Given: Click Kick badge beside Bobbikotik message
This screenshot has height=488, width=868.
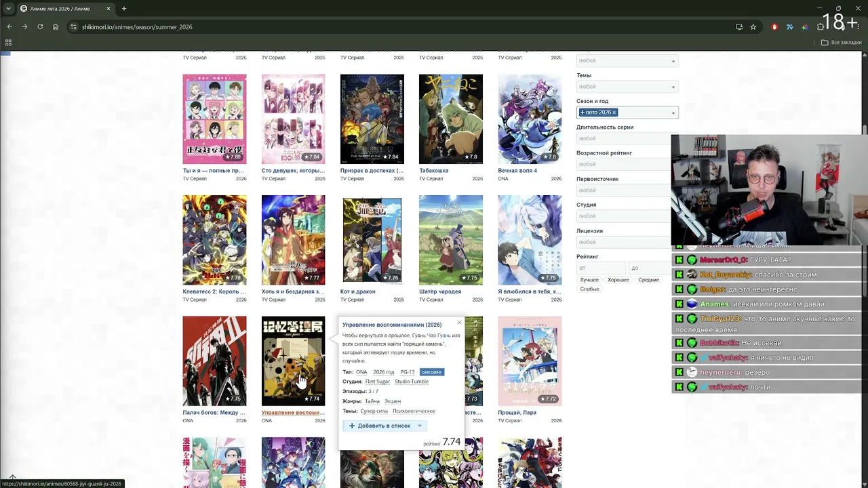Looking at the screenshot, I should tap(679, 342).
